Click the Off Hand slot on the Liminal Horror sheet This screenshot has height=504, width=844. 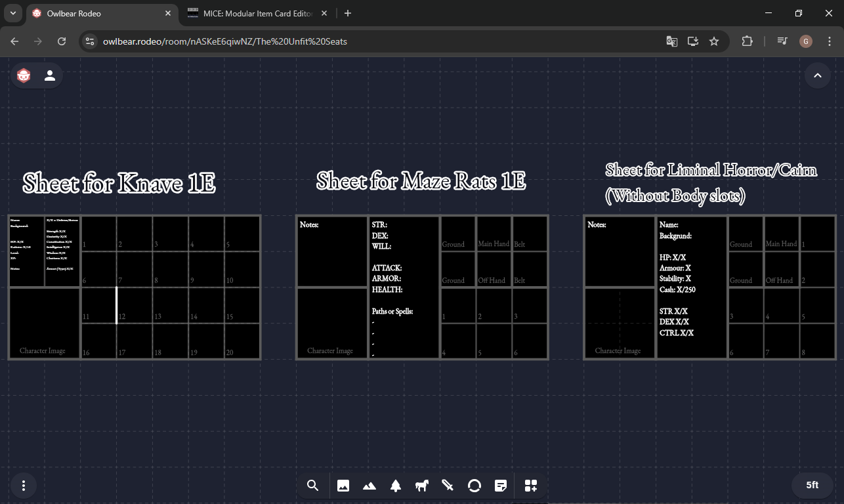pyautogui.click(x=781, y=269)
